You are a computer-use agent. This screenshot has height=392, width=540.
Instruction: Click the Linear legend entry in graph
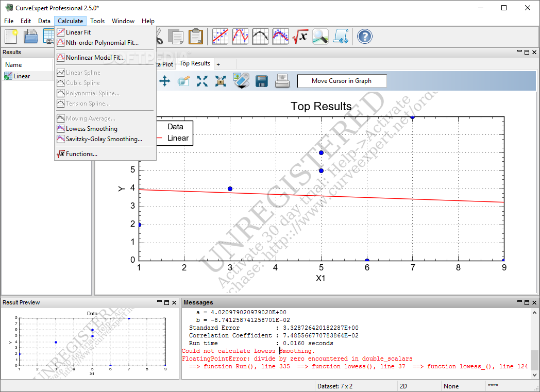(x=178, y=138)
